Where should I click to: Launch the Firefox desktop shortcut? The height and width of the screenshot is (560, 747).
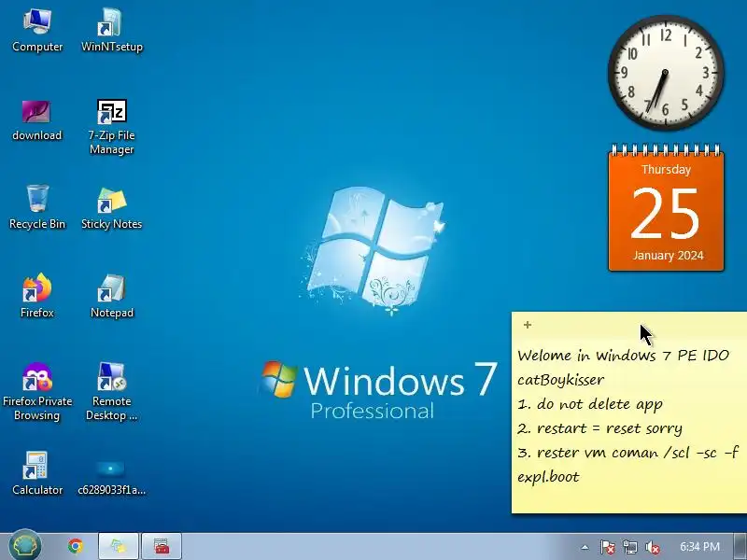[37, 295]
